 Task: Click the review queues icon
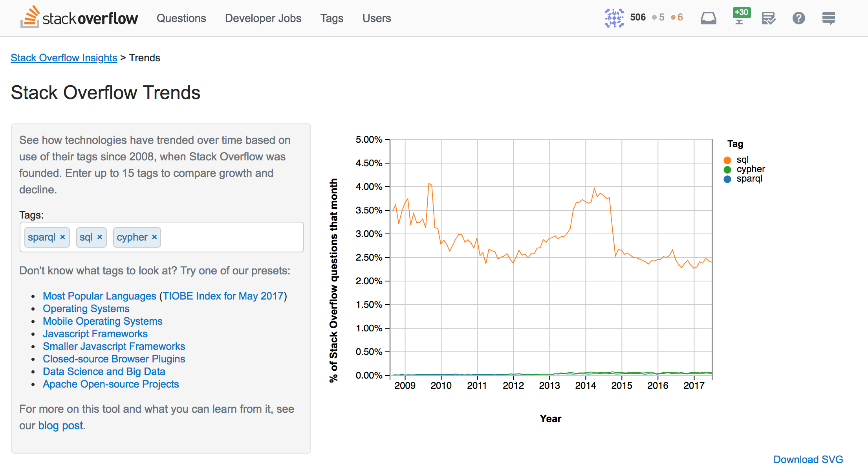[769, 18]
